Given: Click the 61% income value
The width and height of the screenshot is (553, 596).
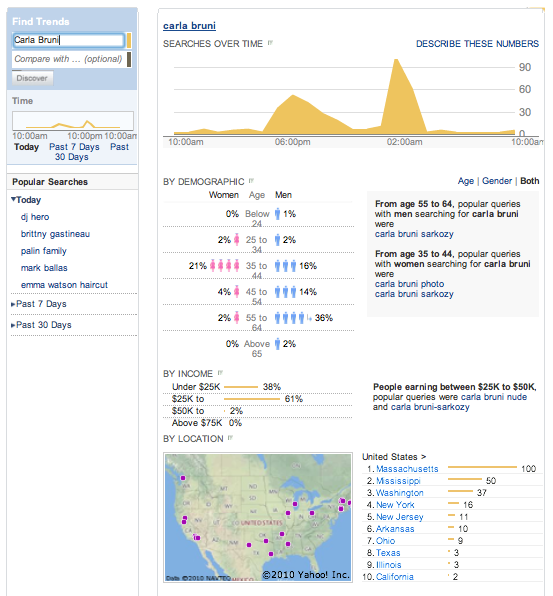Looking at the screenshot, I should (294, 399).
